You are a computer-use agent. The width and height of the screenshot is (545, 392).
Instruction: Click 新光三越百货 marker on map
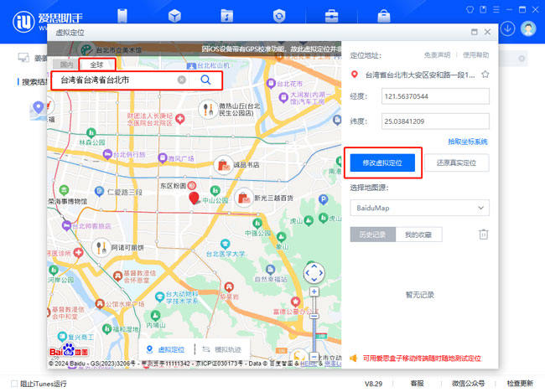click(x=244, y=198)
